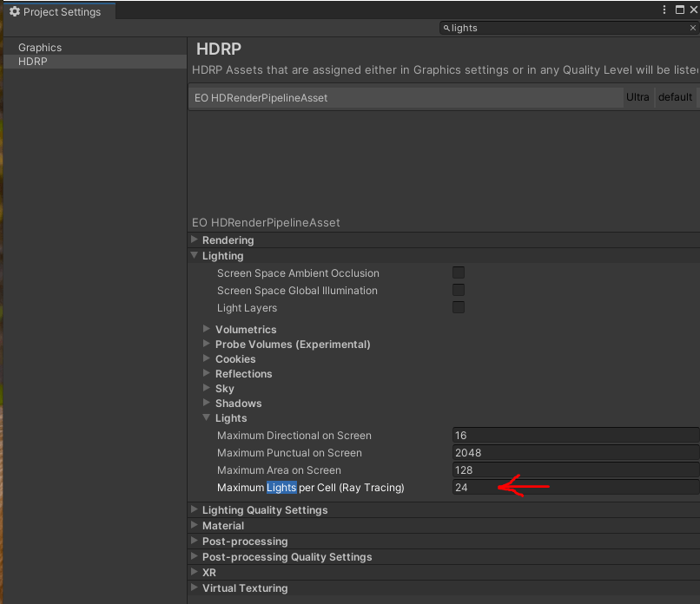Enable the Light Layers checkbox

coord(459,307)
